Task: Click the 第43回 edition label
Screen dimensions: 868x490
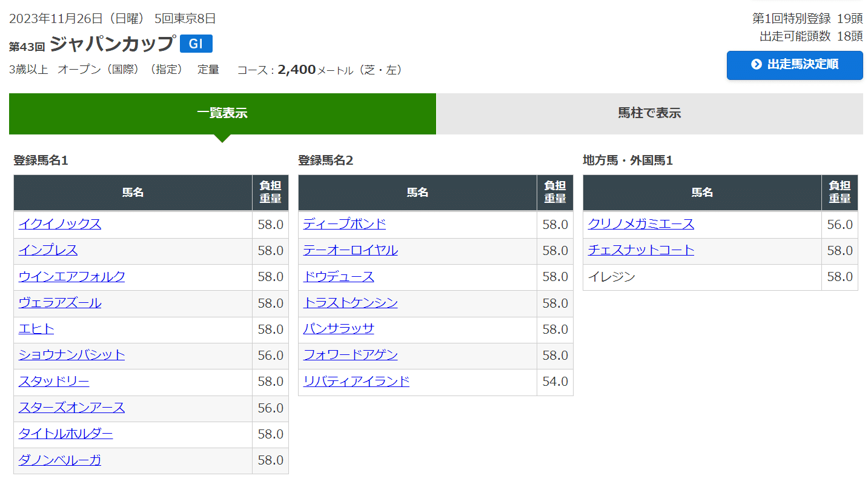Action: [x=27, y=46]
